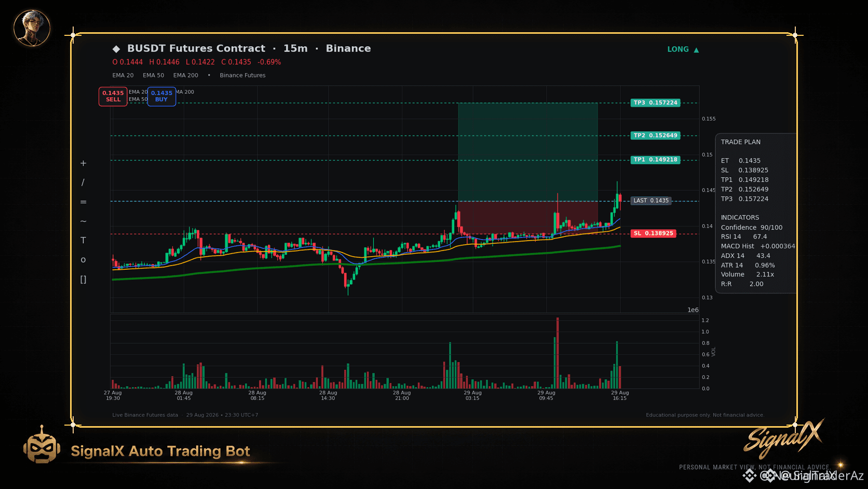
Task: Click the -0.69% change value
Action: [x=269, y=62]
